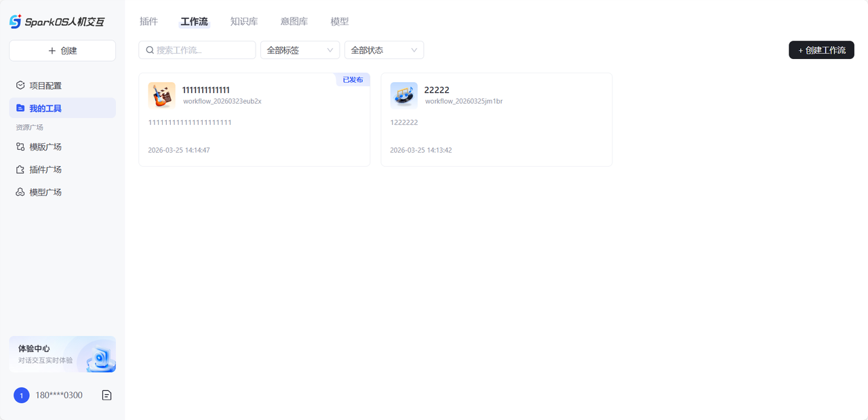This screenshot has width=868, height=420.
Task: Click the user avatar circle icon
Action: point(22,395)
